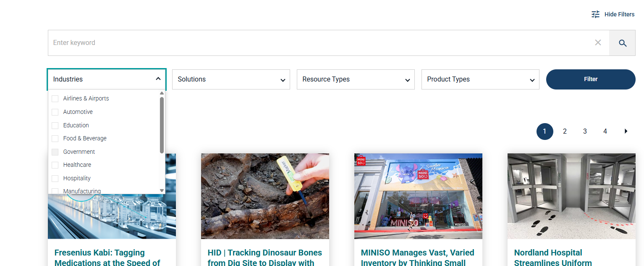Open the Product Types dropdown
The image size is (644, 266).
(480, 79)
